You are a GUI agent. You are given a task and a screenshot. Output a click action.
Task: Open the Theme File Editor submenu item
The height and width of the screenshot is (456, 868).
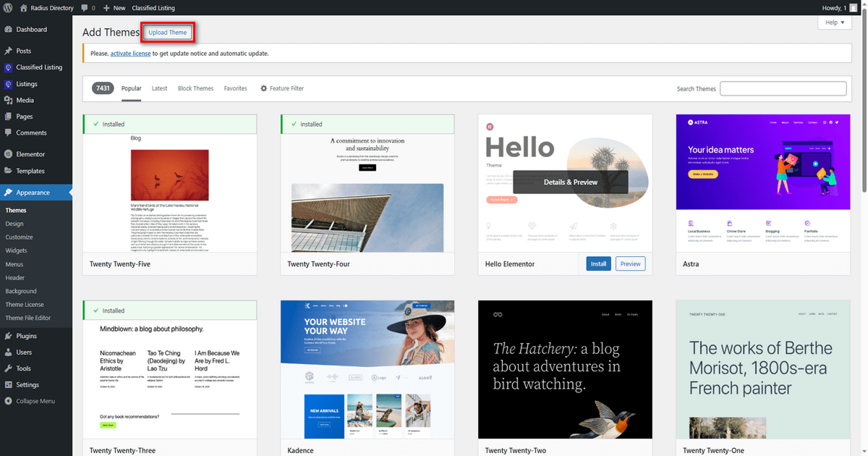(x=28, y=318)
